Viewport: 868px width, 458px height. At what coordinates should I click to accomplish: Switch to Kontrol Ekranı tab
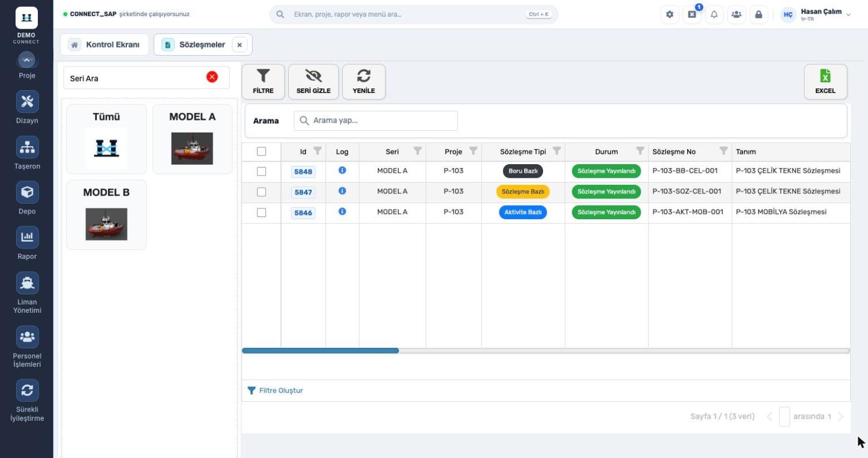click(104, 44)
